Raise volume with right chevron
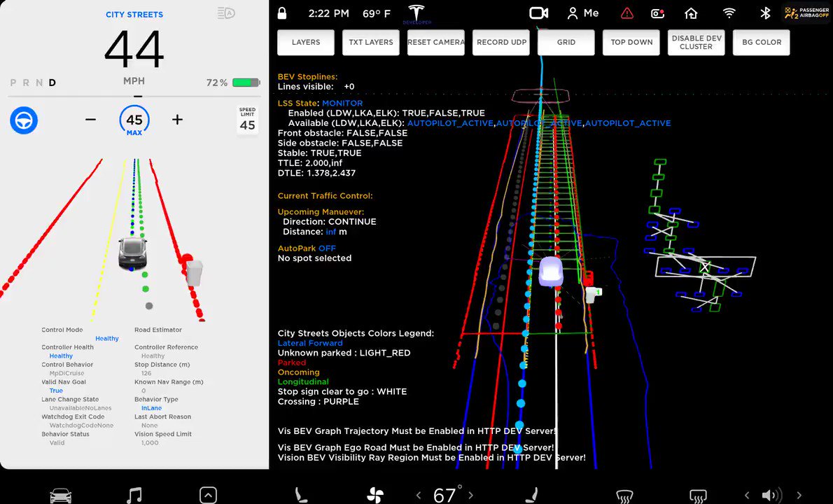The height and width of the screenshot is (504, 833). pyautogui.click(x=799, y=496)
